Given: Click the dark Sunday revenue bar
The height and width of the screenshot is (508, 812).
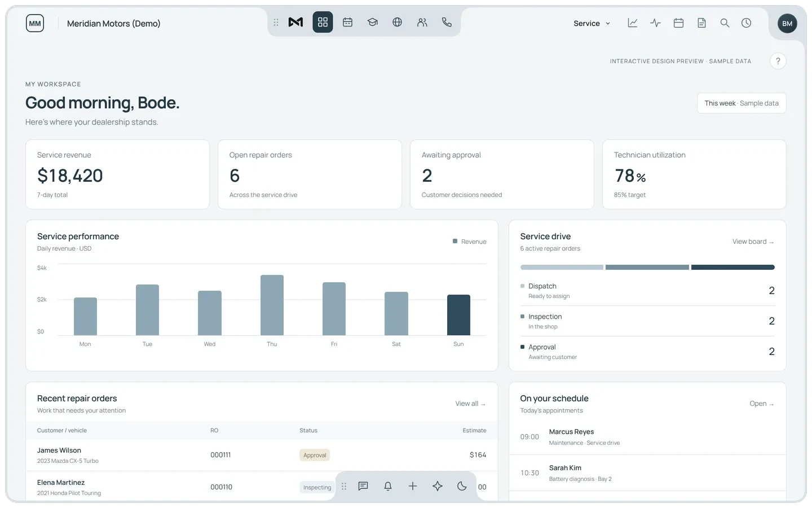Looking at the screenshot, I should click(x=458, y=315).
